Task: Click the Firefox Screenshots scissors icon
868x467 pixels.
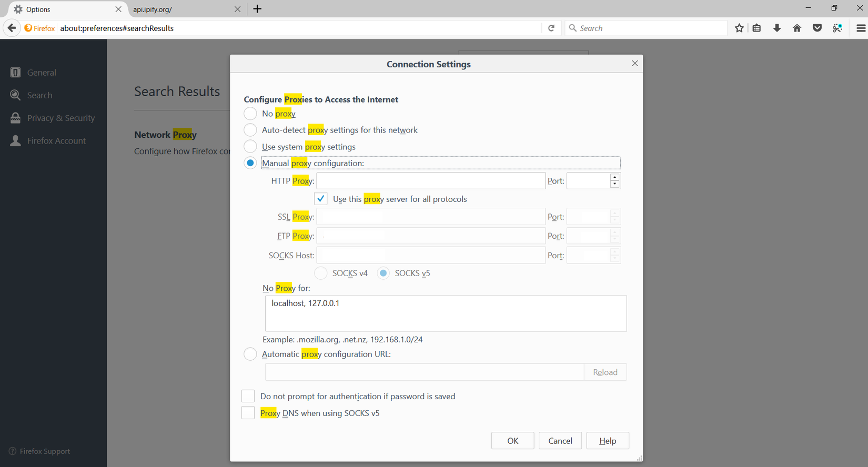Action: [x=837, y=28]
